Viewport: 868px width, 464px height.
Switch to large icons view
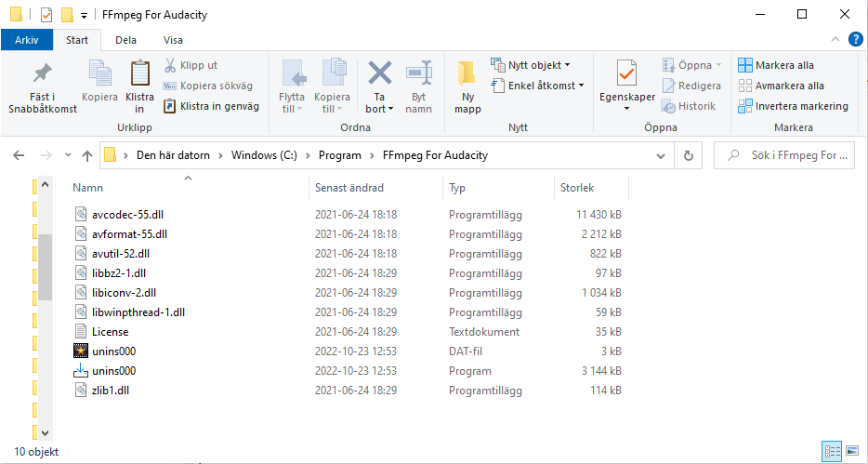pos(852,452)
